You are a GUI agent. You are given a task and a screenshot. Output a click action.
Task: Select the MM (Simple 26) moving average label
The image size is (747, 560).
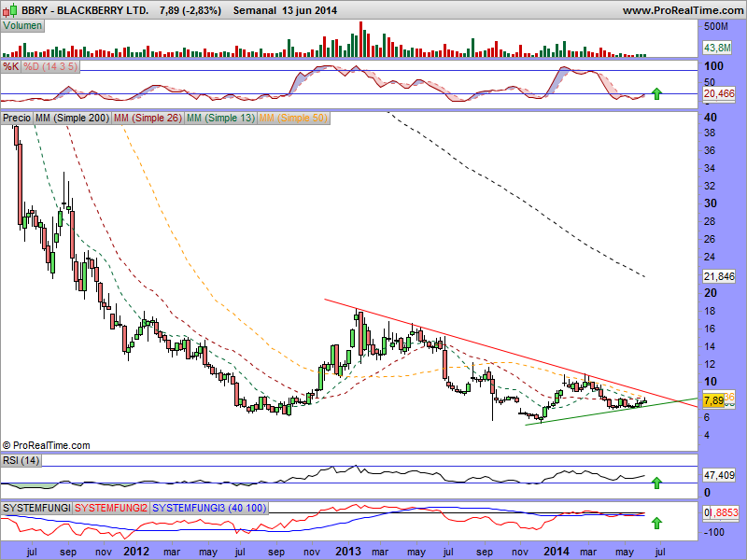148,118
